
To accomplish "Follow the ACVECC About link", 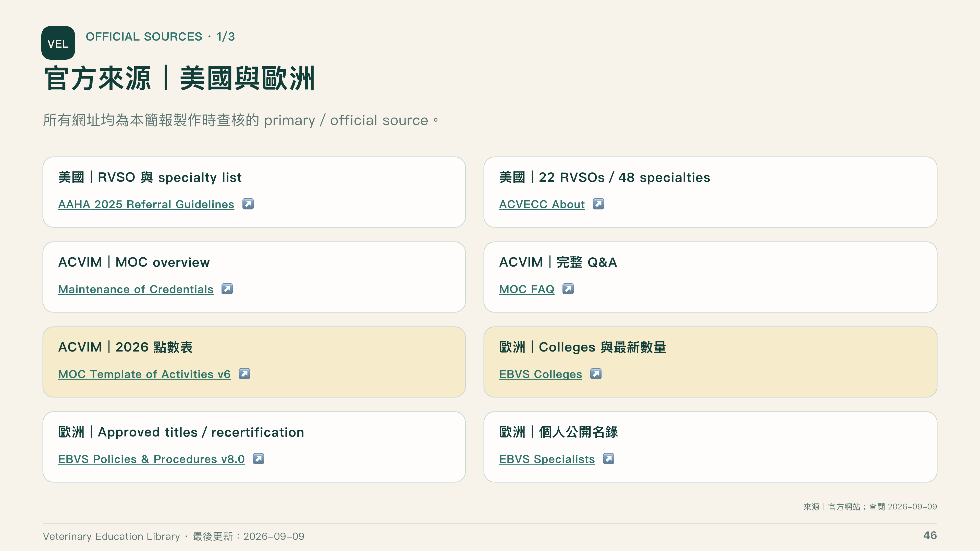I will [x=542, y=204].
